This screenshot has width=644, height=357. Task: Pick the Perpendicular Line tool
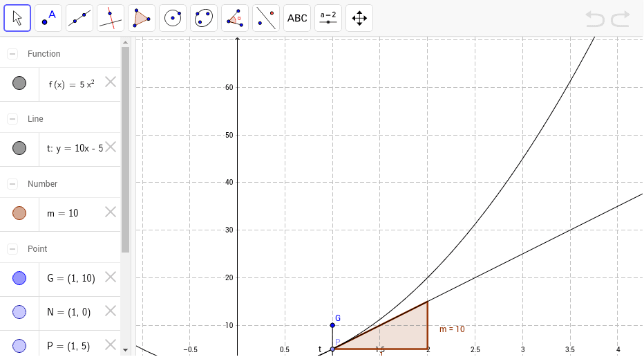click(111, 18)
